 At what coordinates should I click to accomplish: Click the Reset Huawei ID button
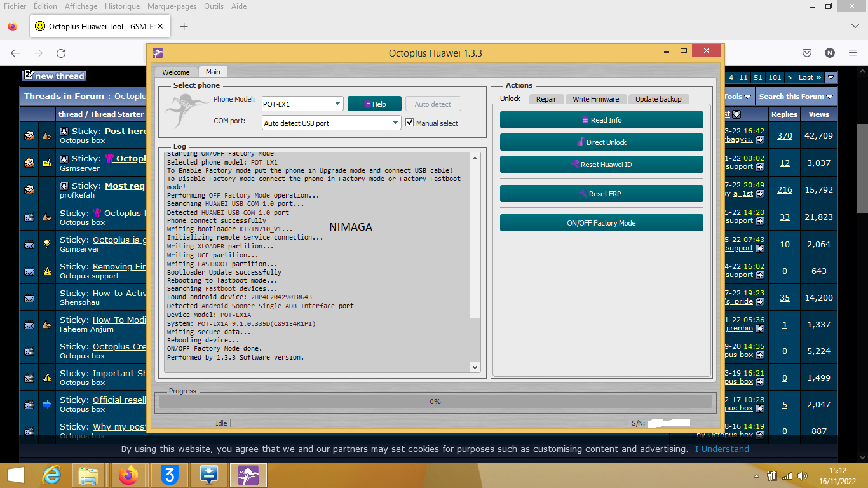coord(602,165)
